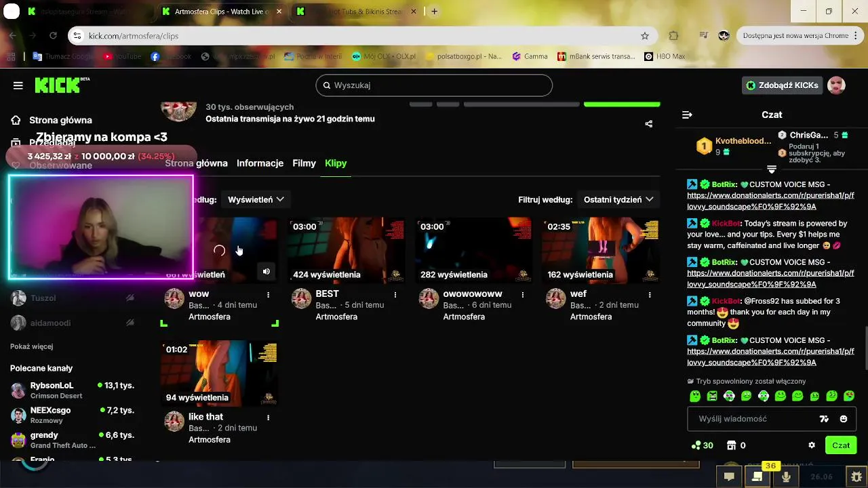Viewport: 868px width, 488px height.
Task: Open options menu for owowowoww clip
Action: [x=523, y=295]
